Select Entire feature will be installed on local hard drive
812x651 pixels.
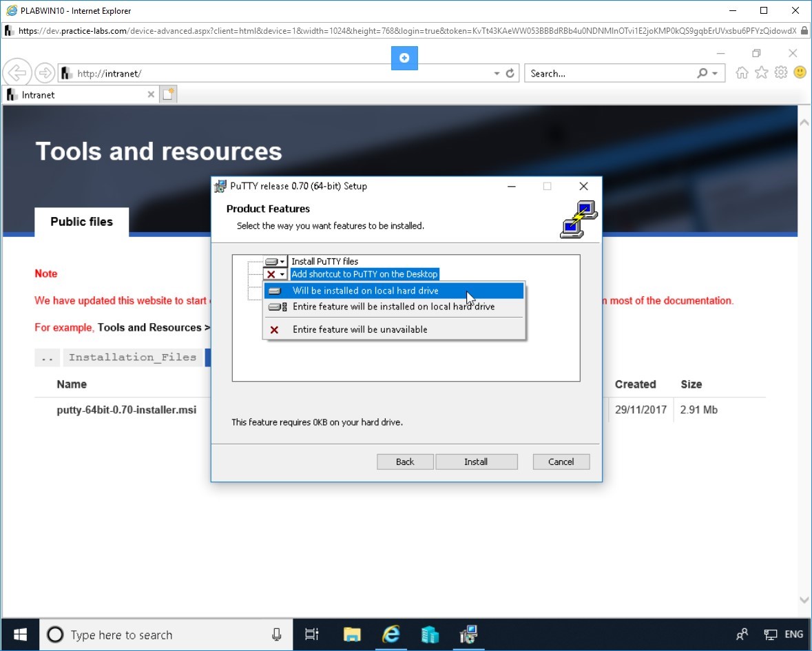[393, 307]
